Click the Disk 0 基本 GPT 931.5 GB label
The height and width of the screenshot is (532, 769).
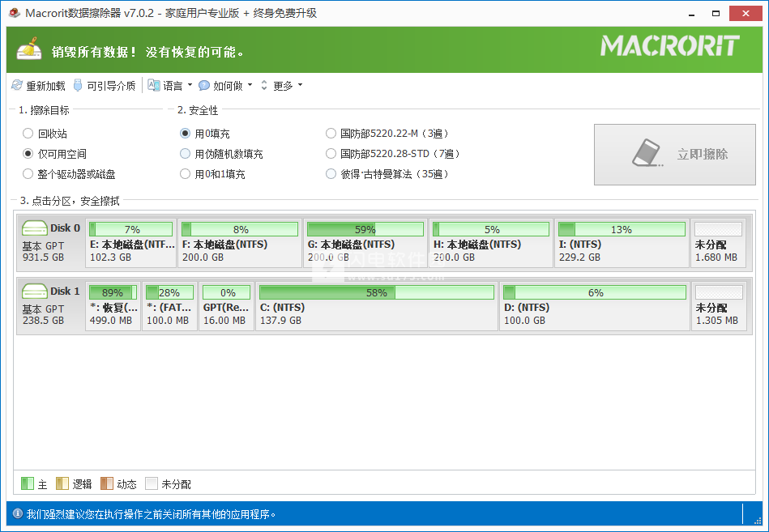43,251
